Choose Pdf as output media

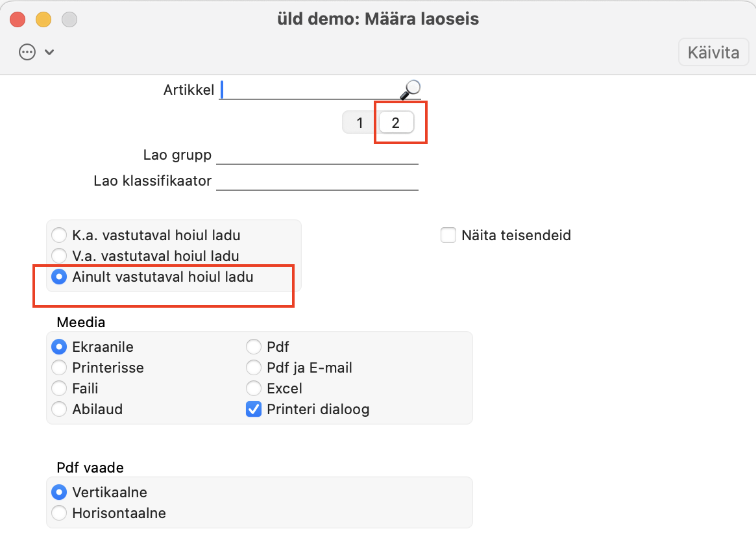(x=254, y=347)
